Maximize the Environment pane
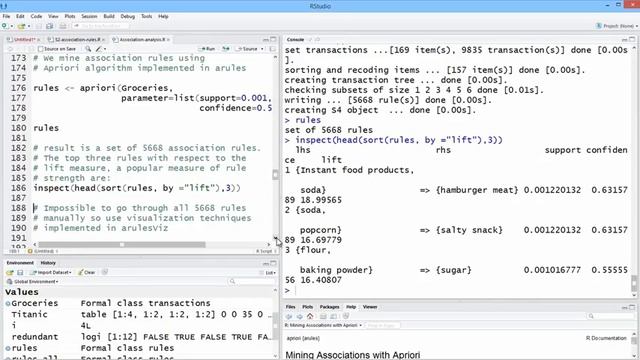 [273, 263]
